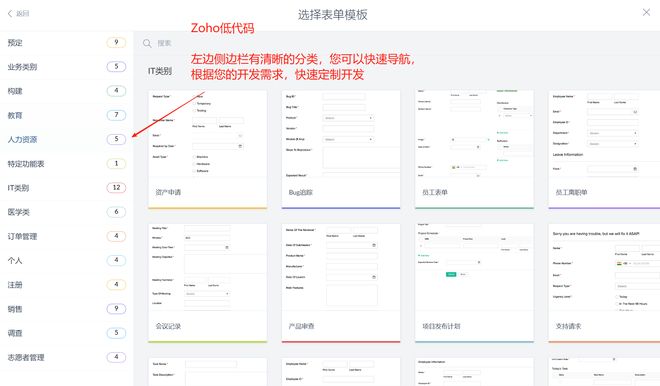The width and height of the screenshot is (660, 386).
Task: Select the 调查 category
Action: tap(67, 333)
